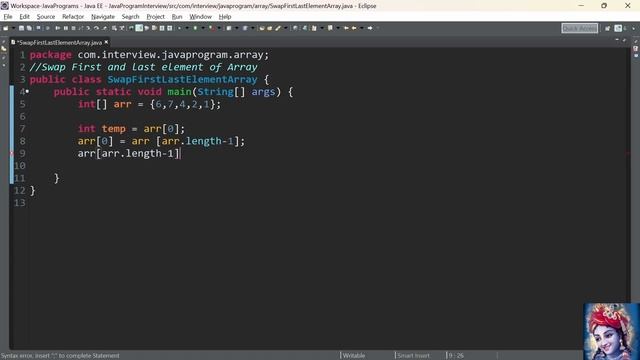Click the comment 'Swap First and Last element of Array'
Screen dimensions: 640x360
tap(149, 67)
